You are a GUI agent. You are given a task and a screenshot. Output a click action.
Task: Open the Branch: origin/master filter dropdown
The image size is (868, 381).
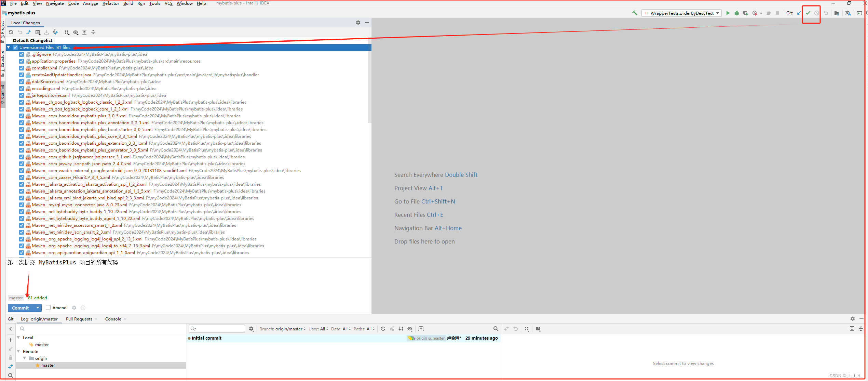click(282, 329)
